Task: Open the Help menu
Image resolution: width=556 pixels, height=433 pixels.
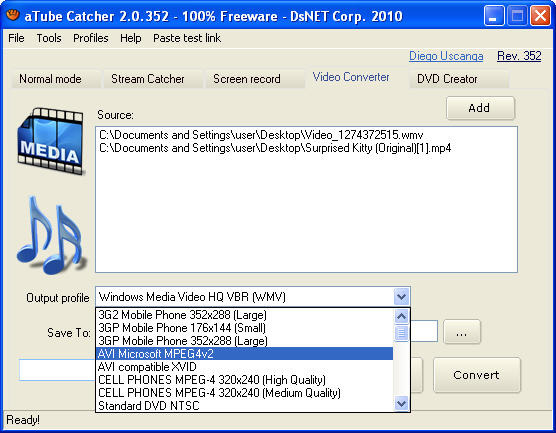Action: pos(130,38)
